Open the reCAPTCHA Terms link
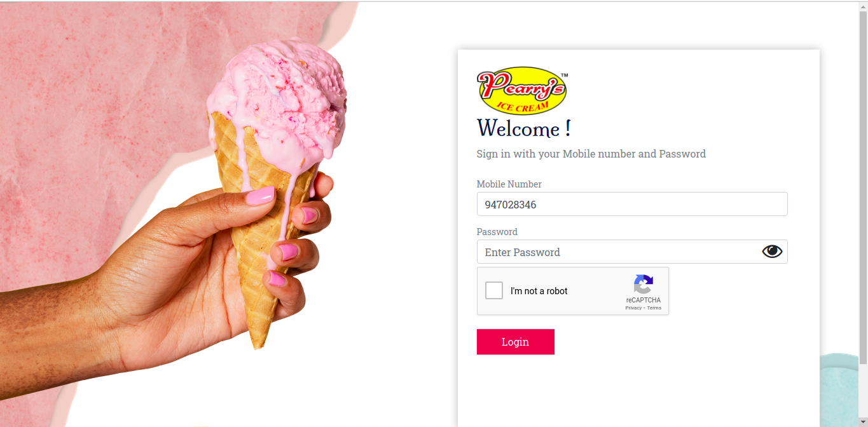 click(654, 308)
